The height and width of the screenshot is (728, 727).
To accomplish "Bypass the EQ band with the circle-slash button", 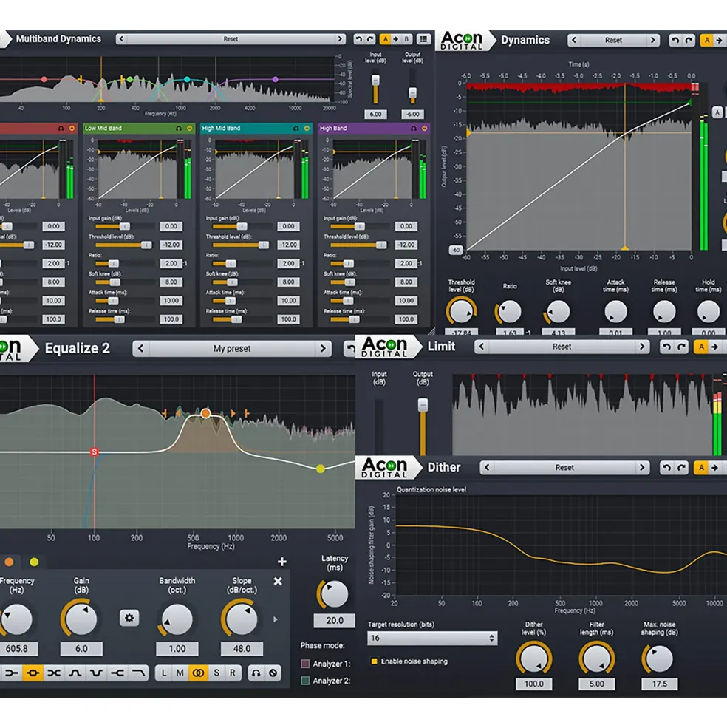I will pyautogui.click(x=273, y=673).
